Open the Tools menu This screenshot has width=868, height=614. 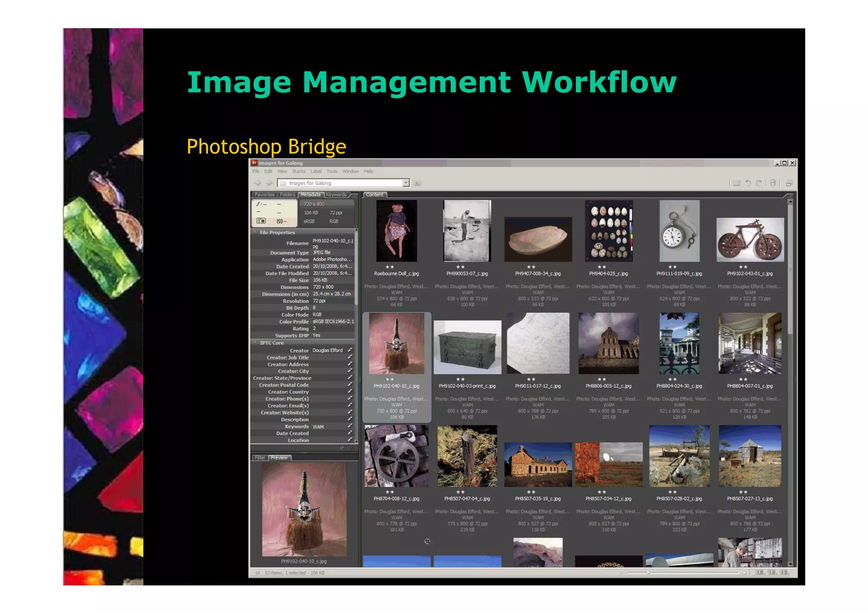point(332,171)
